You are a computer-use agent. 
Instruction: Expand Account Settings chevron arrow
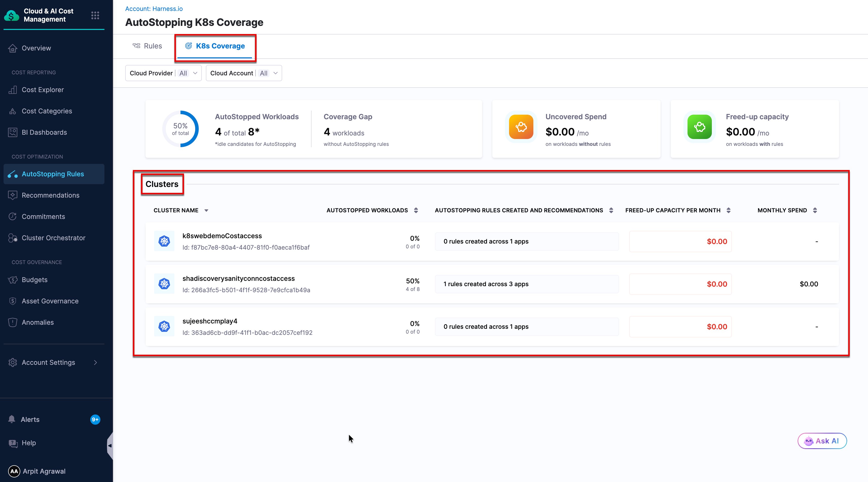(x=96, y=362)
